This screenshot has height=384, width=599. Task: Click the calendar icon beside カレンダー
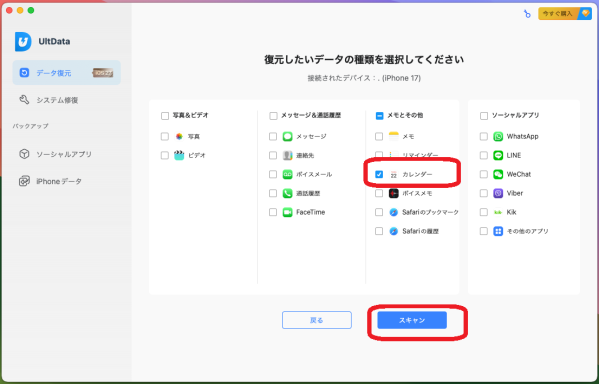click(x=393, y=175)
